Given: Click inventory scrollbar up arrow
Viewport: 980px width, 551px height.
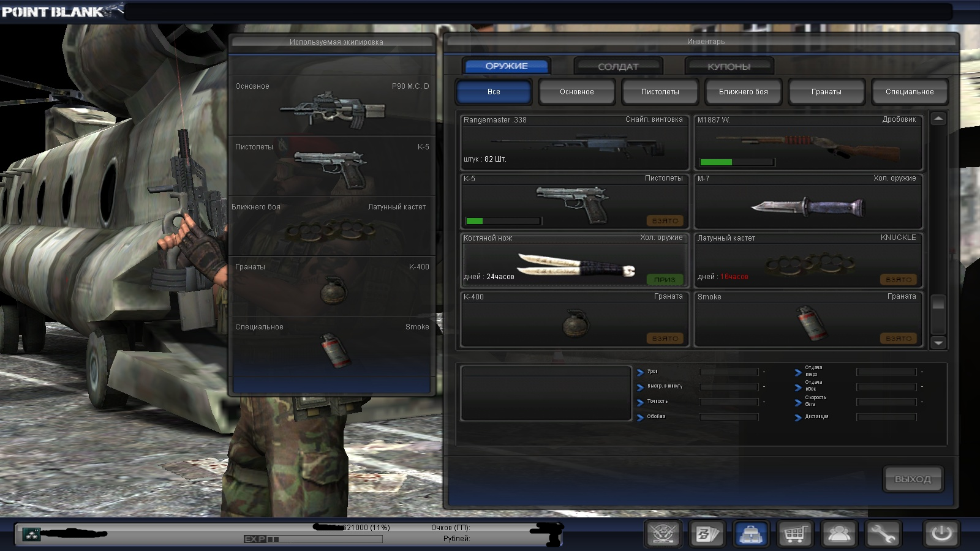Looking at the screenshot, I should pos(938,119).
